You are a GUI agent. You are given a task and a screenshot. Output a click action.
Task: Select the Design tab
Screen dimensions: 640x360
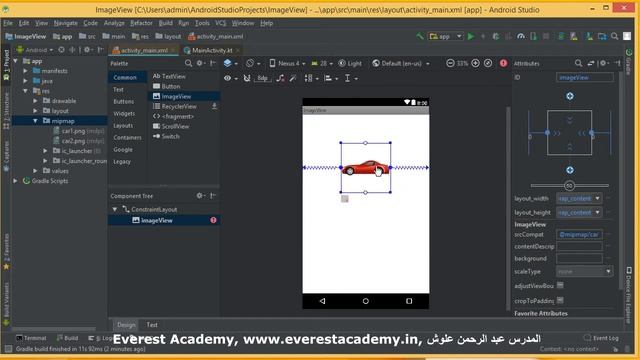[126, 325]
